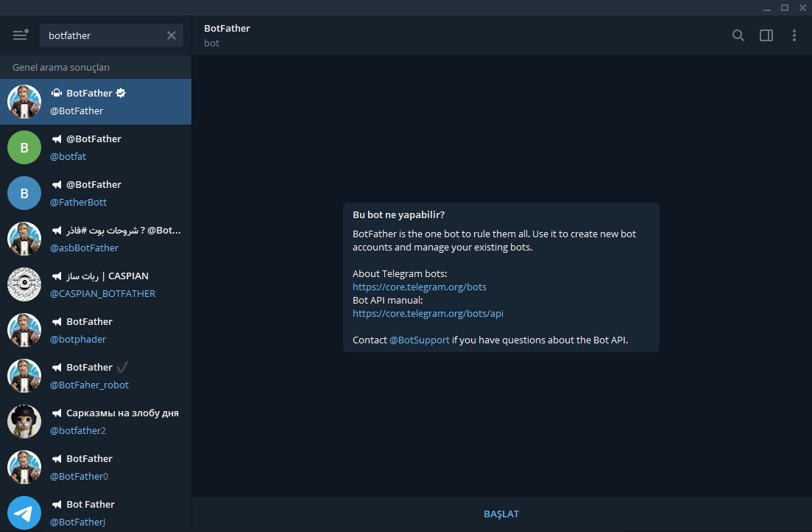Clear the botfather search text

tap(172, 35)
